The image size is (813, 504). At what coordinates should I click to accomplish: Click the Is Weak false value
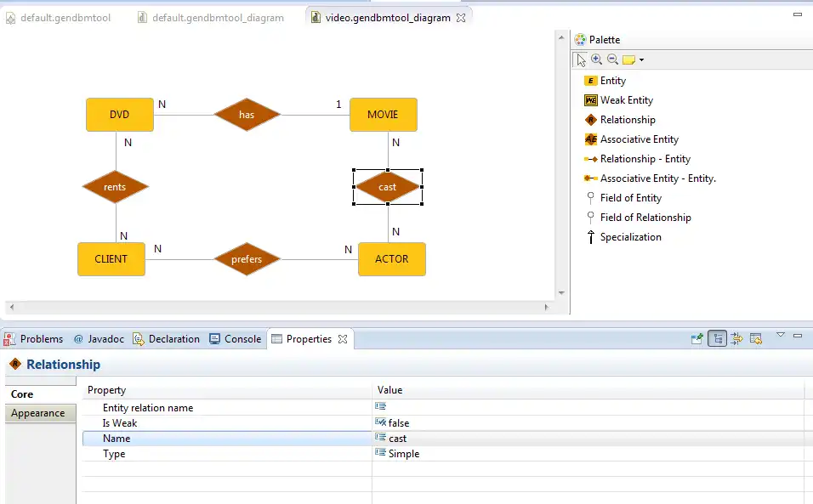tap(398, 423)
